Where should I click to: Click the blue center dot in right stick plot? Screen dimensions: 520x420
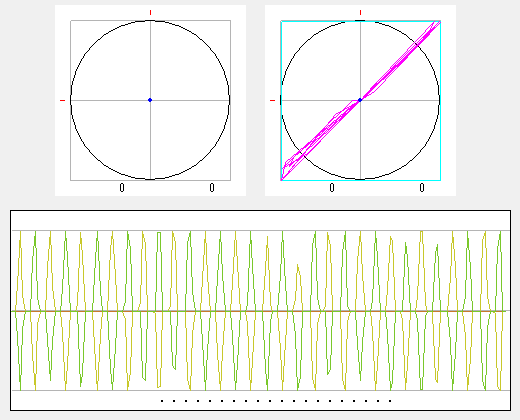coord(360,100)
